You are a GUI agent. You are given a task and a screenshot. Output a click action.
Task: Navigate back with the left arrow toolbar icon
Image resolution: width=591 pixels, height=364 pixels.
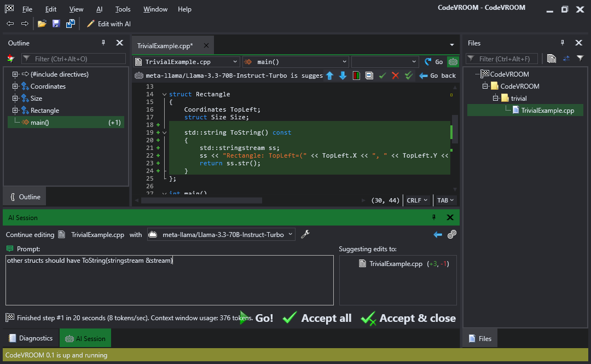[x=10, y=24]
